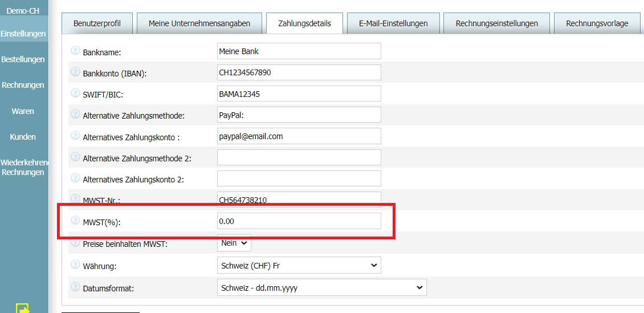Click help icon beside SWIFT/BIC

pos(75,94)
